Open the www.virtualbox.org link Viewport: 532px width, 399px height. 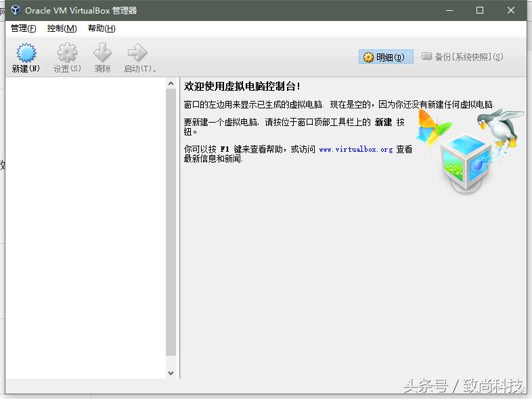point(355,150)
